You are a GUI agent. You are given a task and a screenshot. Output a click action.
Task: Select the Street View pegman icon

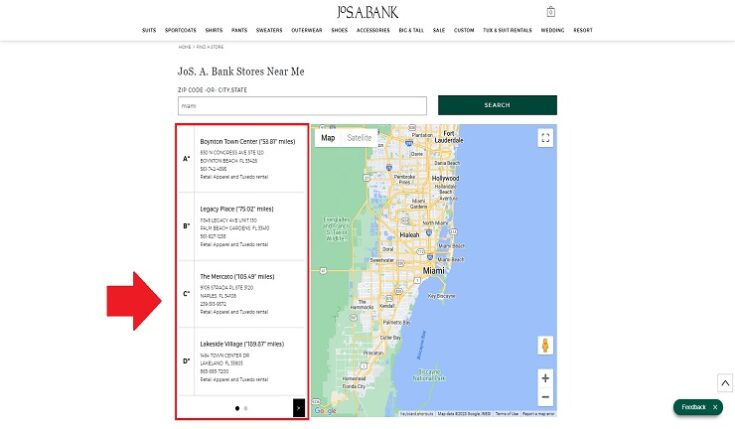(545, 346)
